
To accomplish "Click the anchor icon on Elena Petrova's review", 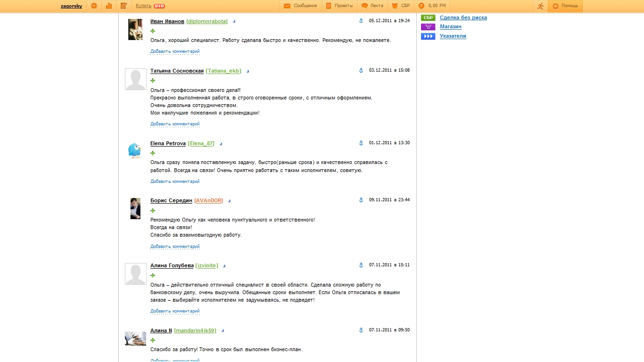I will 361,143.
